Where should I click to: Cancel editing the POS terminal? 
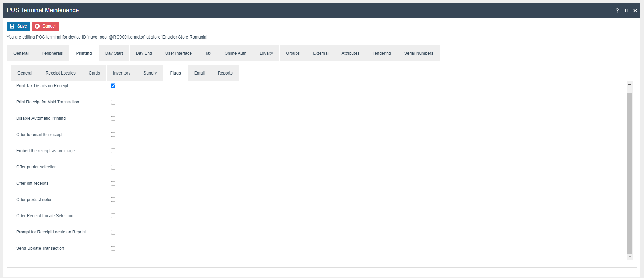tap(46, 26)
